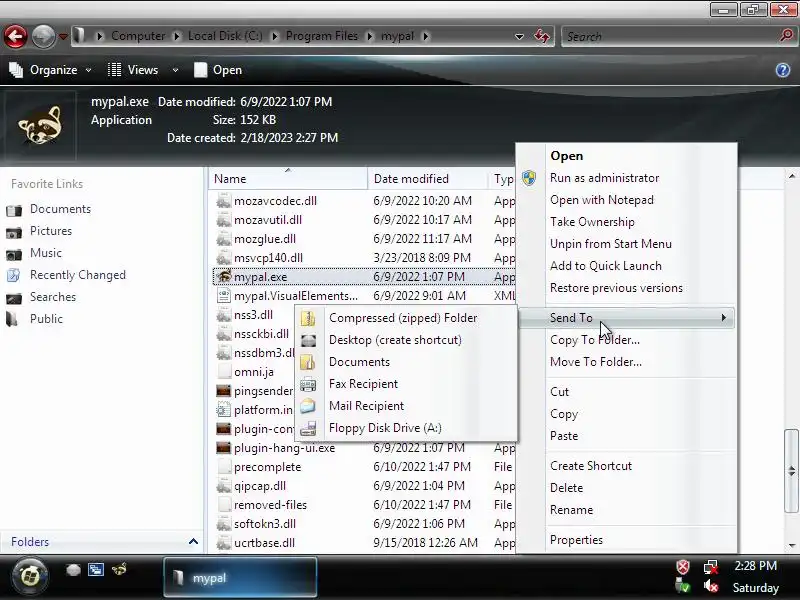Click the grey Forward navigation button
800x600 pixels.
[x=43, y=36]
